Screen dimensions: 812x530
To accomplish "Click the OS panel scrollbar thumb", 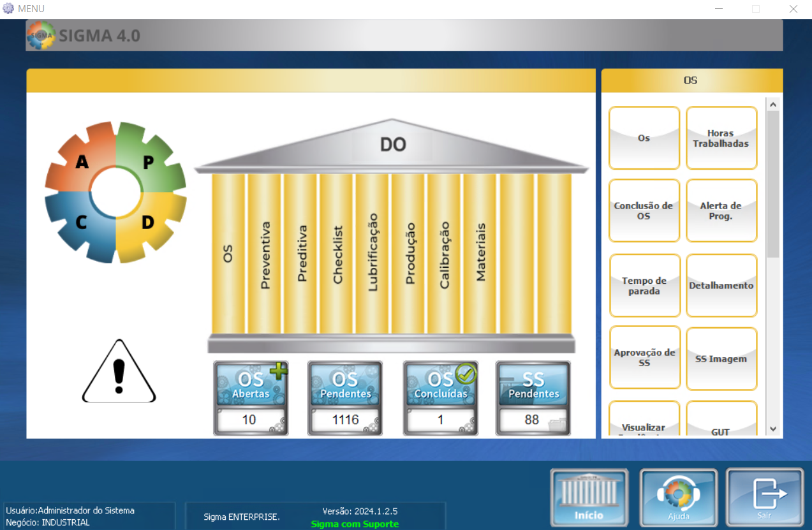I will coord(773,184).
